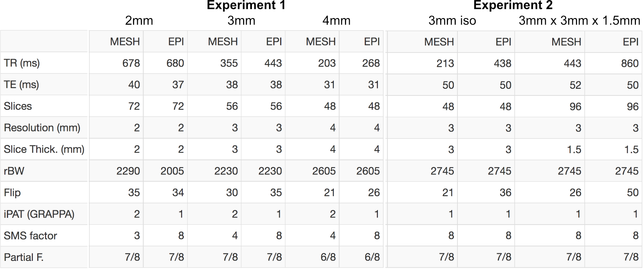Click the rBW cell reading 2290
This screenshot has width=644, height=269.
coord(128,171)
